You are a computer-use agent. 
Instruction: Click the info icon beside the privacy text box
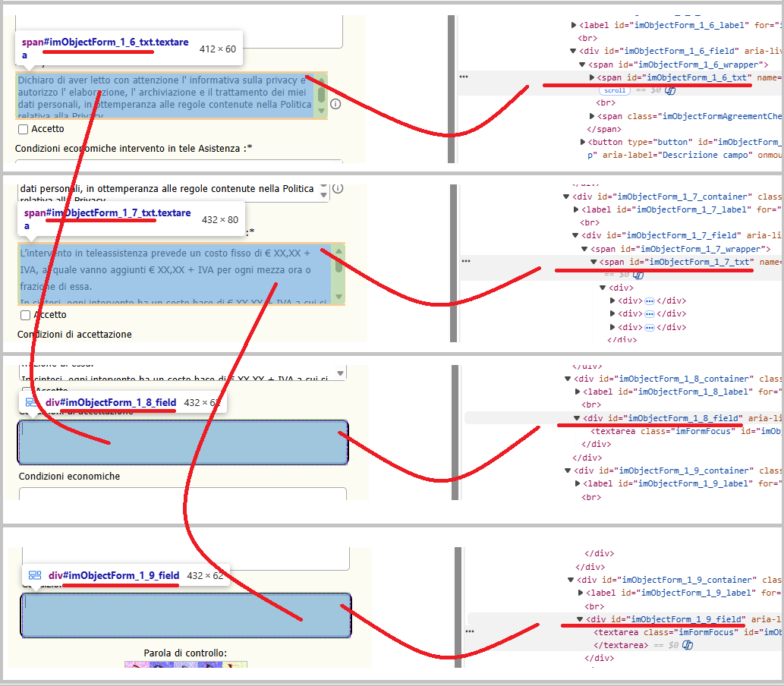(x=335, y=104)
